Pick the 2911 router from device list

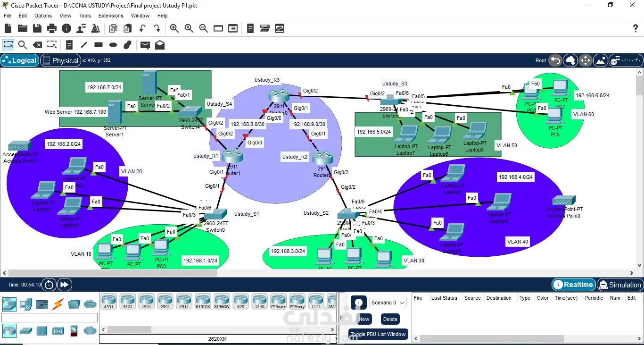[184, 302]
